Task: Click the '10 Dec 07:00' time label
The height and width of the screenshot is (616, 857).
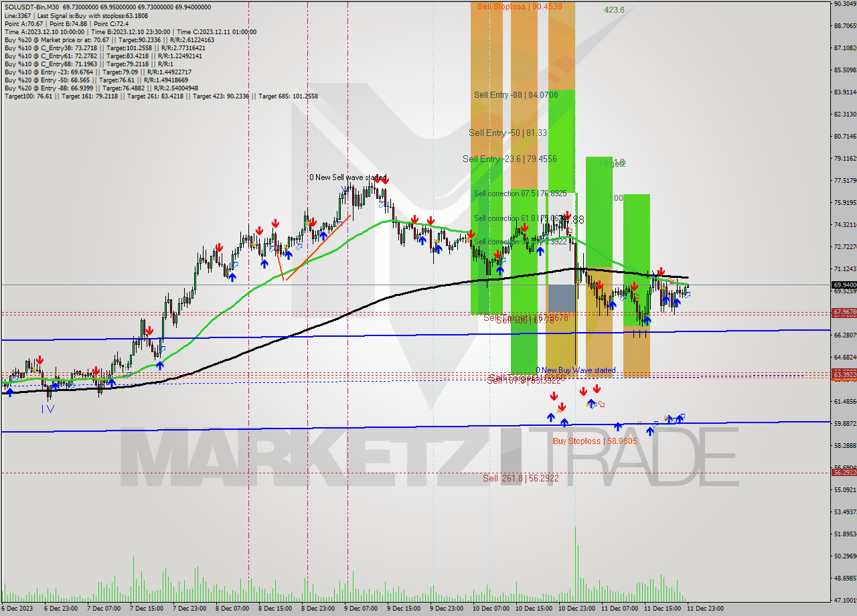Action: [491, 609]
